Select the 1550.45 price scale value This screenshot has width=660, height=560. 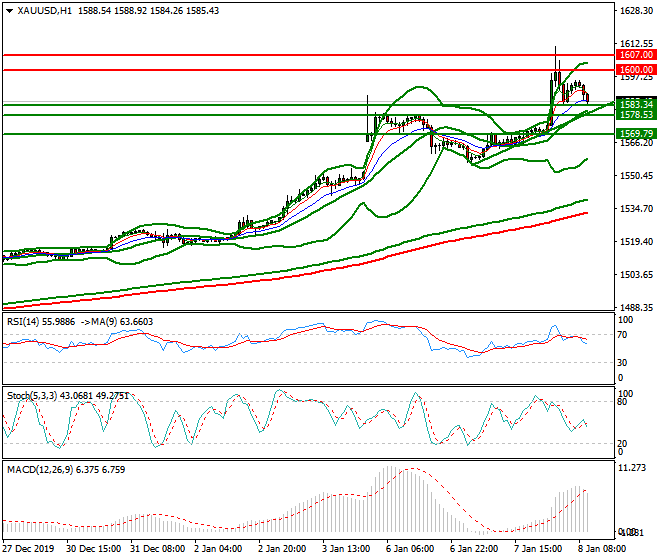[x=636, y=175]
